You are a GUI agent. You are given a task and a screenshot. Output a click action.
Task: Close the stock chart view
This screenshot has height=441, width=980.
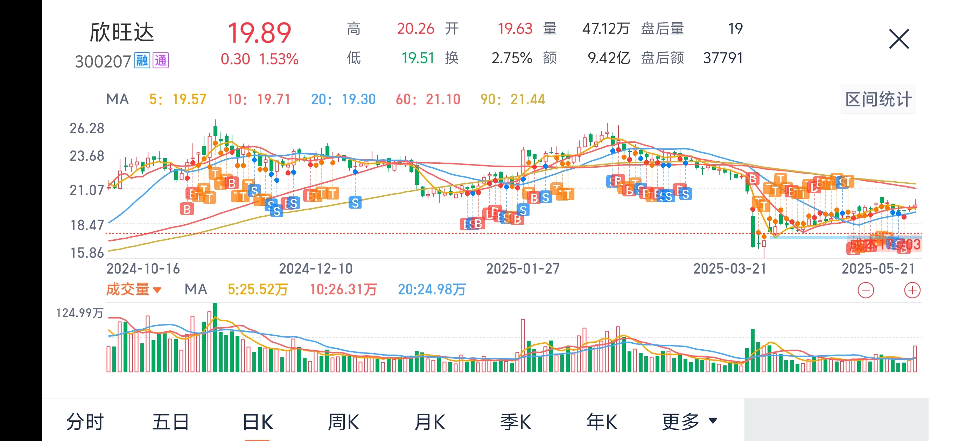tap(898, 39)
